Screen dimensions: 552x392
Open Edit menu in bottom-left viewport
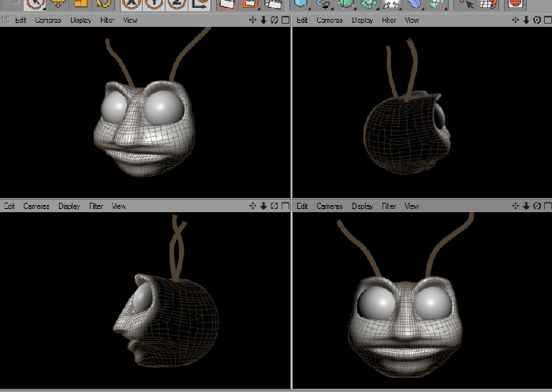(x=9, y=206)
